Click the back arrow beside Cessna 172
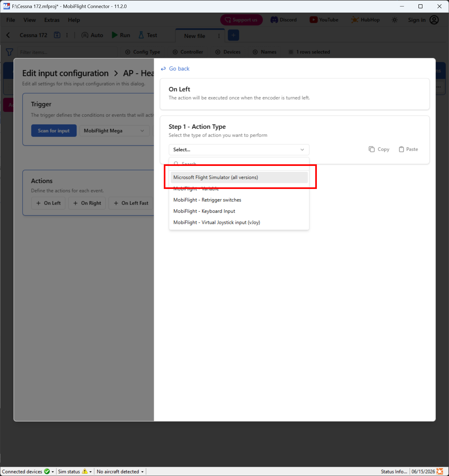This screenshot has height=476, width=449. pyautogui.click(x=8, y=35)
